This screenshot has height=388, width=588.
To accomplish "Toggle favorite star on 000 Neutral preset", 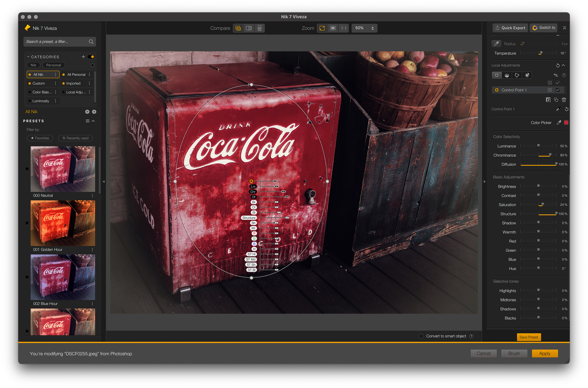I will click(27, 169).
